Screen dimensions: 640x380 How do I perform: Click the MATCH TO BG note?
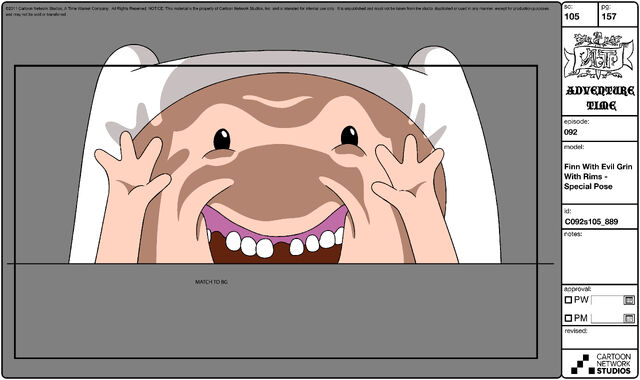[211, 282]
